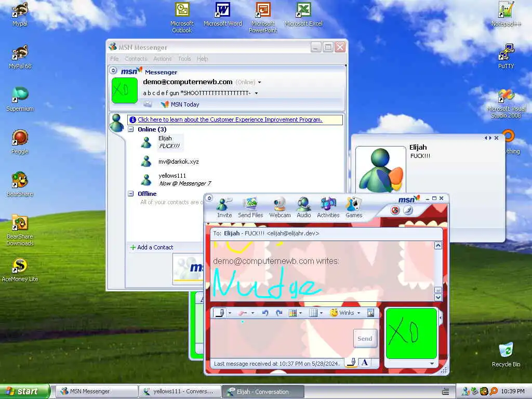Switch to handwriting mode tab at bottom

pos(352,362)
